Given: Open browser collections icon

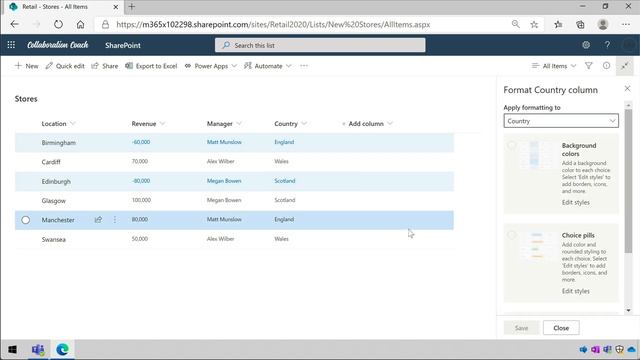Looking at the screenshot, I should 580,24.
